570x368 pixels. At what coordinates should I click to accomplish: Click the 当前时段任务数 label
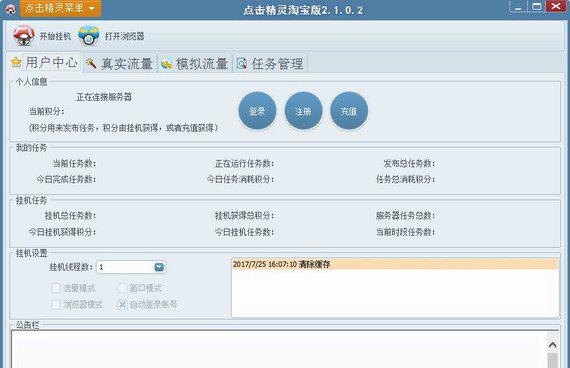point(406,232)
